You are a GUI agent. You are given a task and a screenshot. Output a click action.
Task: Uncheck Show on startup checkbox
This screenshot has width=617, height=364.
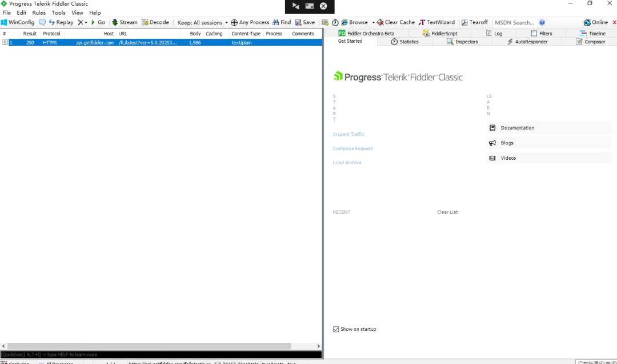pyautogui.click(x=336, y=329)
